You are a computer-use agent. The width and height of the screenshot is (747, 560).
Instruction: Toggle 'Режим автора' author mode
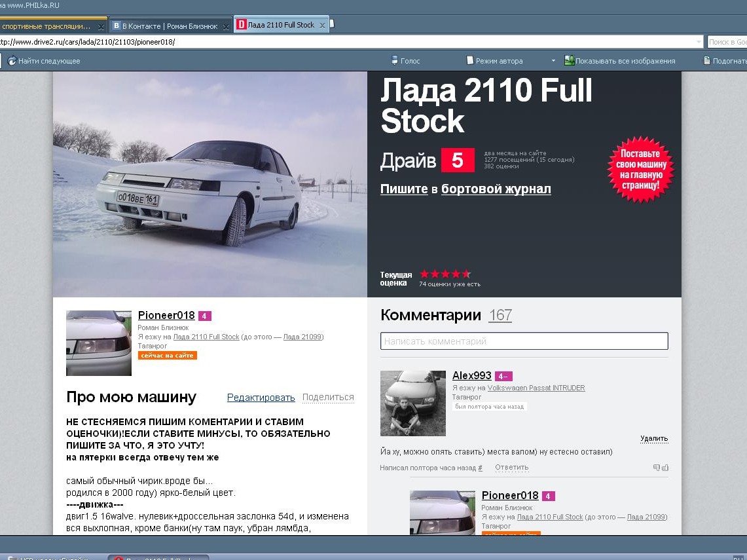(x=494, y=61)
